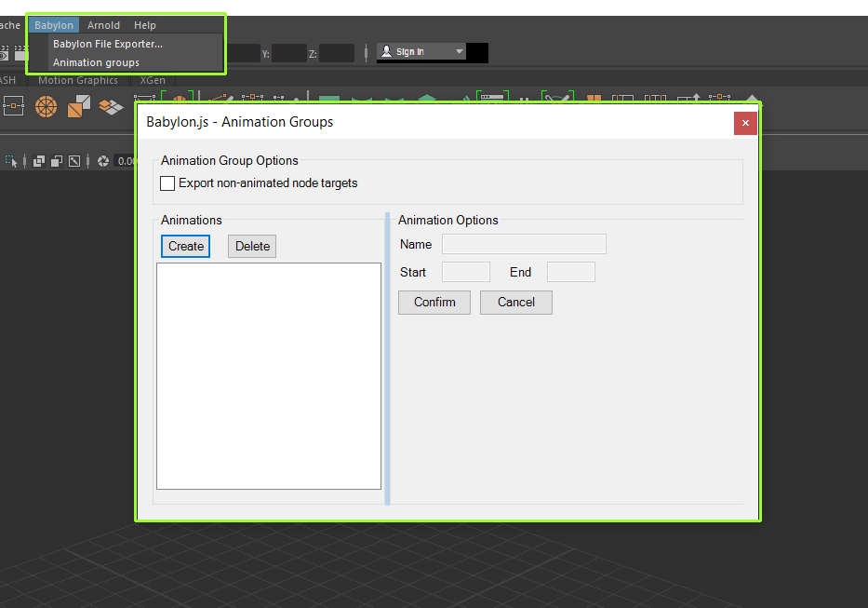This screenshot has width=868, height=608.
Task: Click the first shelf icon with orange center node
Action: tap(13, 106)
